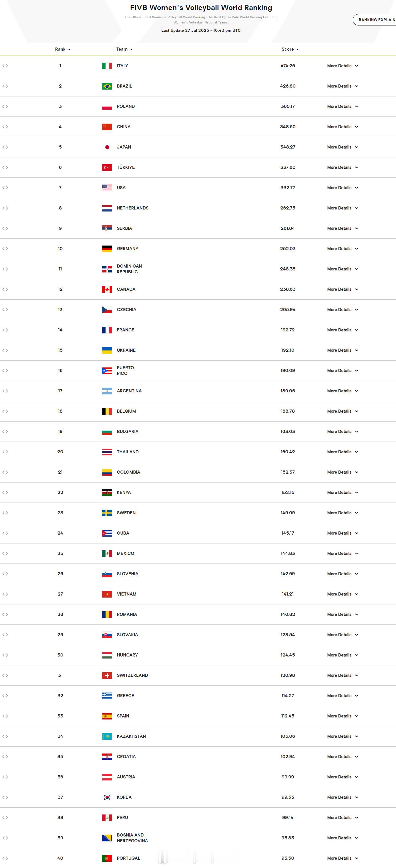396x868 pixels.
Task: Click the Italy flag icon
Action: 107,66
